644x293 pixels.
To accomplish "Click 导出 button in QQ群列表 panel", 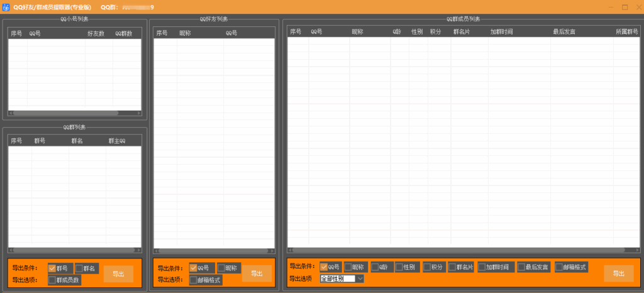I will pos(118,274).
